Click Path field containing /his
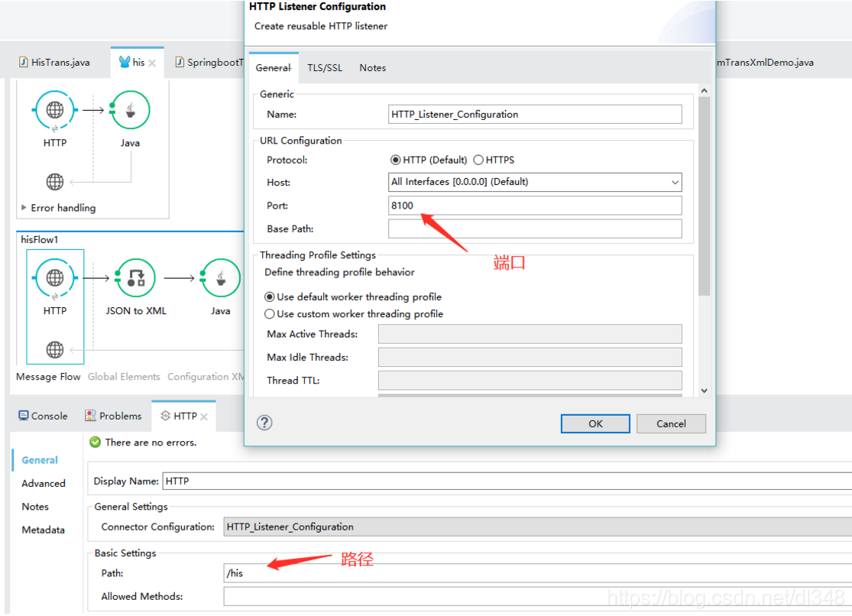The width and height of the screenshot is (852, 616). [x=538, y=573]
